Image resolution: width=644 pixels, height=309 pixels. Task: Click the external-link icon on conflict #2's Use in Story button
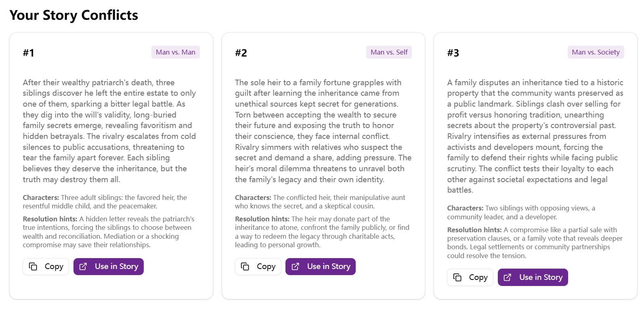(296, 267)
